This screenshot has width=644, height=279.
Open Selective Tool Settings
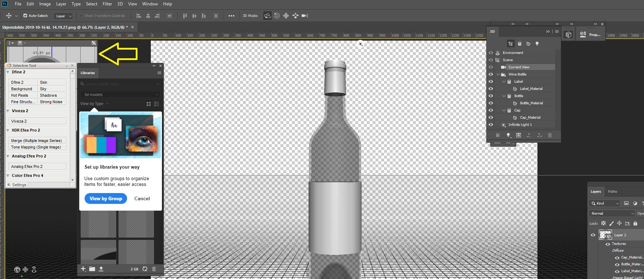(x=17, y=185)
